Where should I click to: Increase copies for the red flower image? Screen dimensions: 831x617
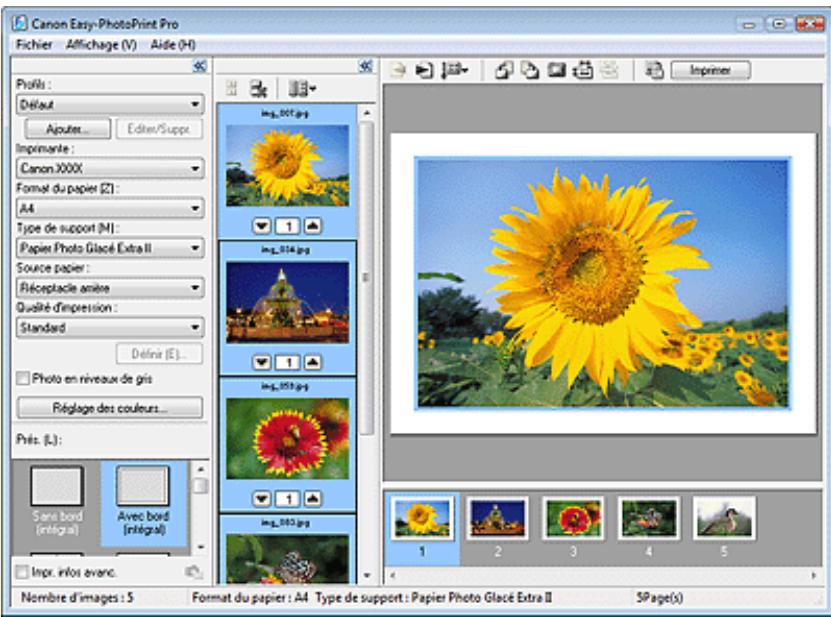pos(313,499)
